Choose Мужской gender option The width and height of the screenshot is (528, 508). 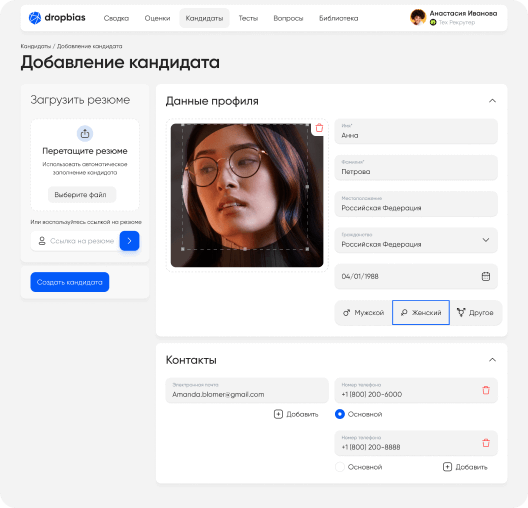point(363,313)
